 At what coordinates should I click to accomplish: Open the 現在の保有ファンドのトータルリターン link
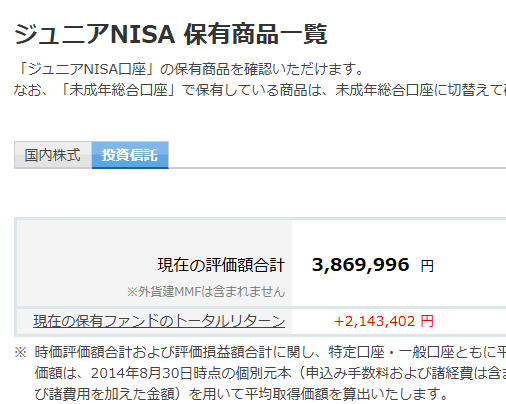(x=159, y=321)
